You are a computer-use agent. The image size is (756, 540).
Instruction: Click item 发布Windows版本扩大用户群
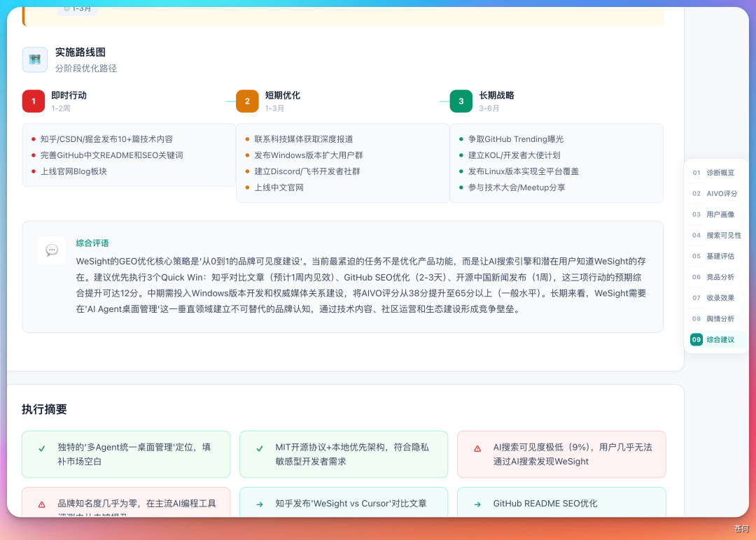[309, 155]
